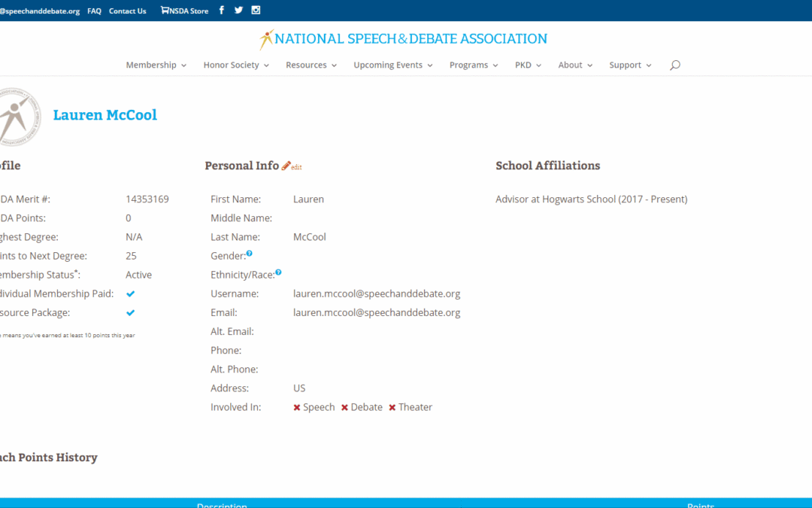The image size is (812, 508).
Task: Click the NSDA logo star figure icon
Action: tap(266, 39)
